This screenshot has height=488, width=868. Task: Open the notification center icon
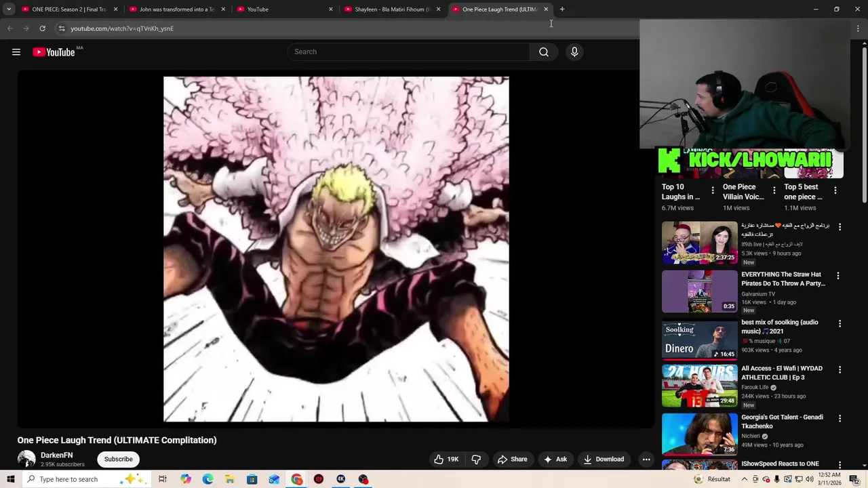tap(854, 479)
